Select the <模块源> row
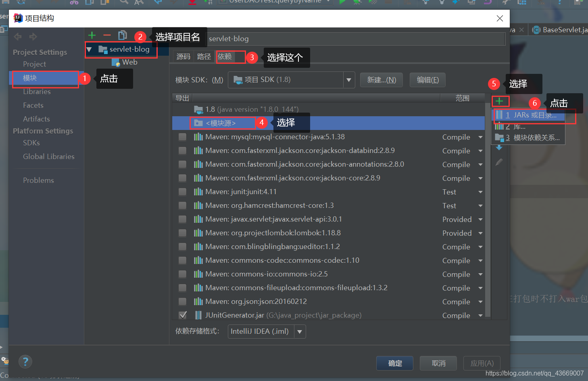The width and height of the screenshot is (588, 381). pyautogui.click(x=328, y=123)
